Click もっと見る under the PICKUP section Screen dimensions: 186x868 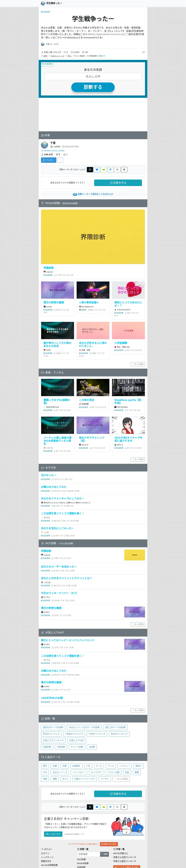(x=138, y=364)
